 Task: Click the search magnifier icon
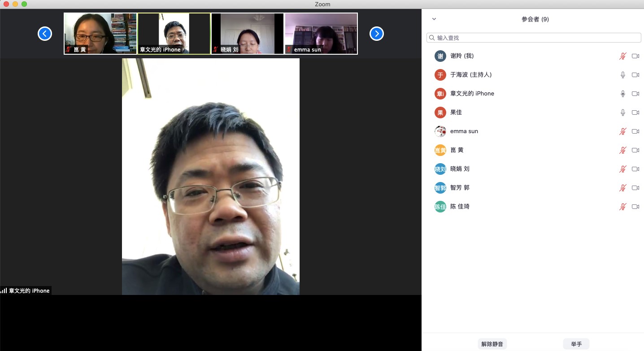point(432,38)
